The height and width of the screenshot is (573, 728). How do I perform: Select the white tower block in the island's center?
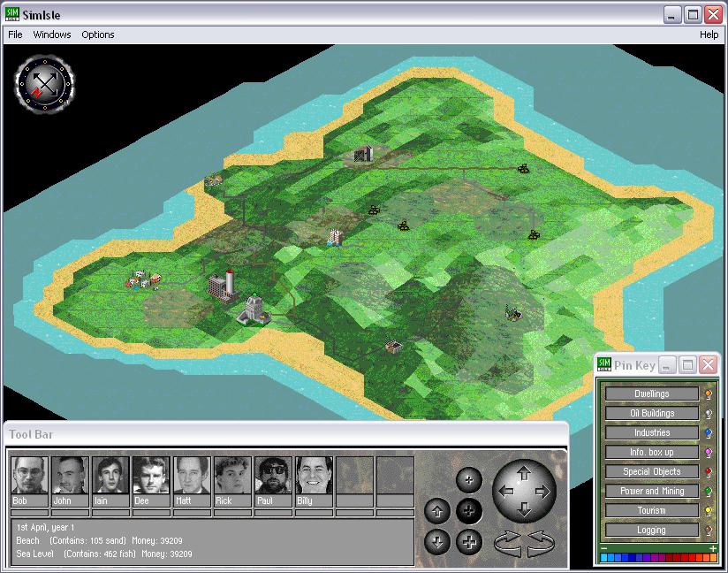pos(335,238)
